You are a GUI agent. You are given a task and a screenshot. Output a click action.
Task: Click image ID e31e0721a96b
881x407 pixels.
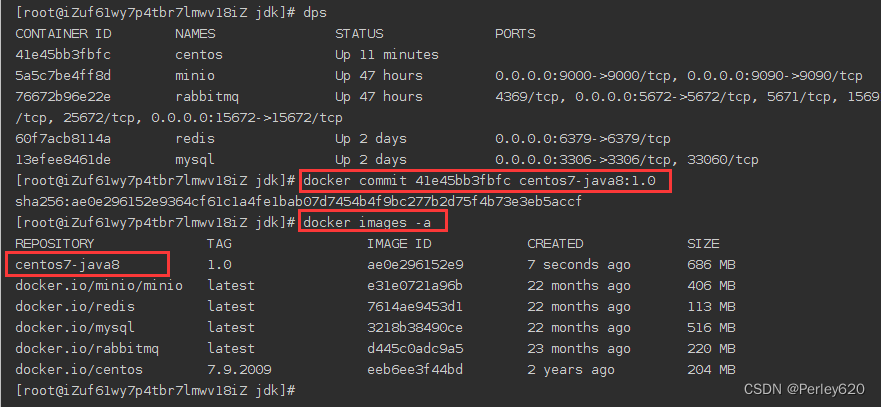(415, 286)
